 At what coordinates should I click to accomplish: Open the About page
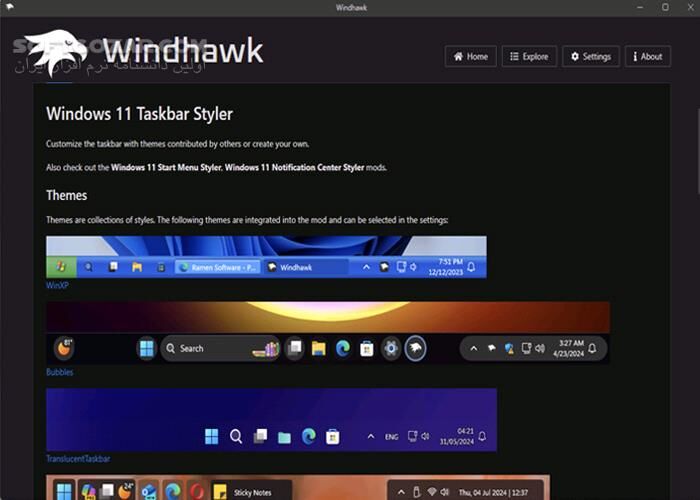click(648, 56)
